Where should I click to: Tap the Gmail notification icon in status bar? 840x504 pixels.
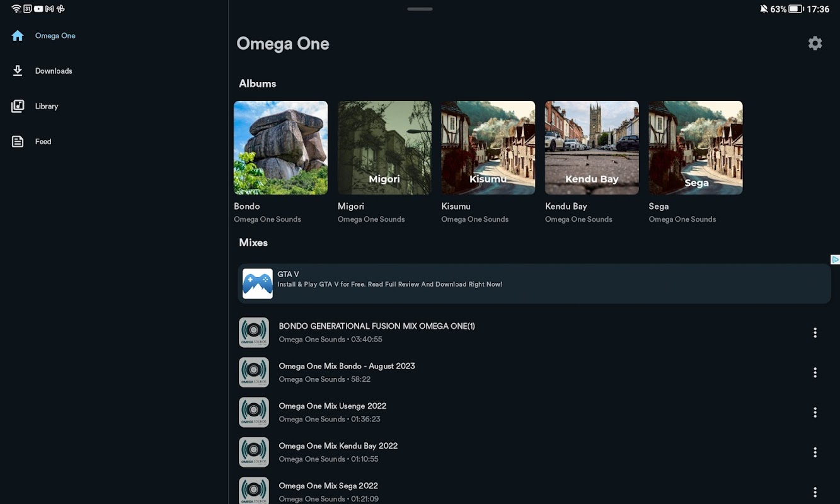coord(50,9)
